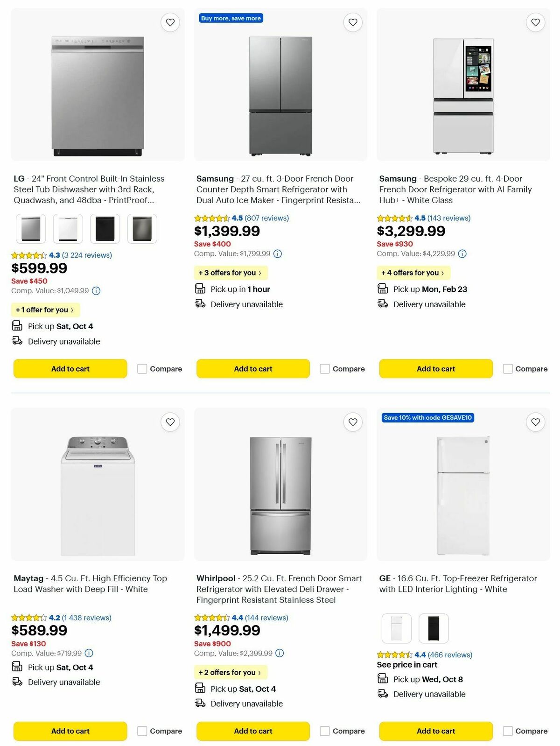
Task: Save the Maytag washer using its heart icon
Action: coord(170,422)
